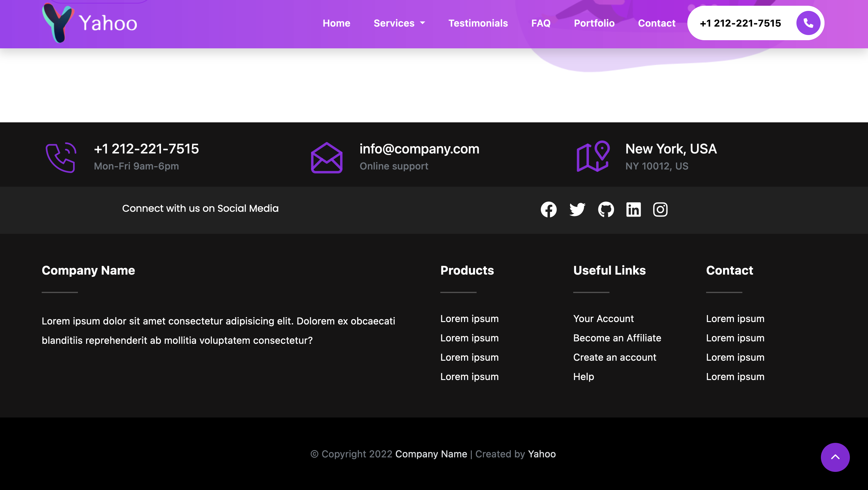
Task: Click the scroll-to-top arrow button
Action: pyautogui.click(x=835, y=457)
